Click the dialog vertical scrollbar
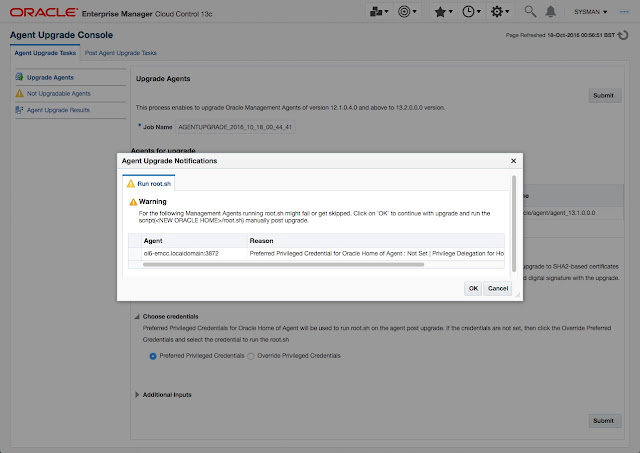640x453 pixels. tap(514, 224)
